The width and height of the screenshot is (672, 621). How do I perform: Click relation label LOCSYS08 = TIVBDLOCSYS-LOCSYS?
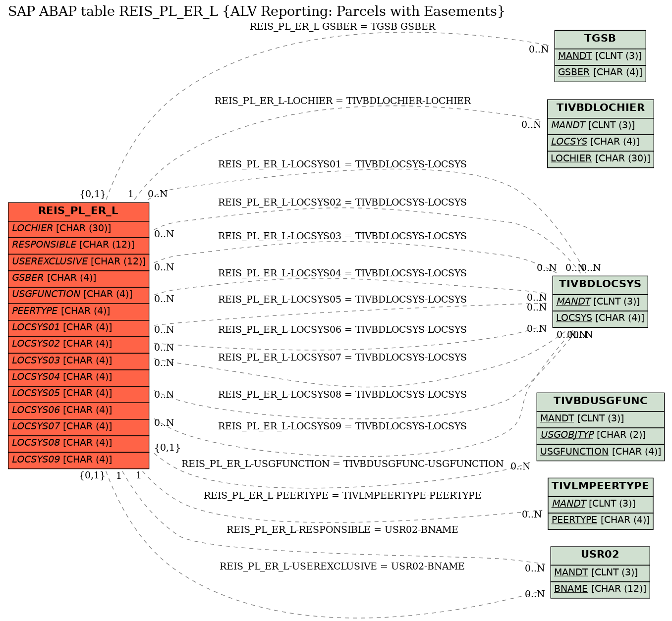[x=342, y=395]
